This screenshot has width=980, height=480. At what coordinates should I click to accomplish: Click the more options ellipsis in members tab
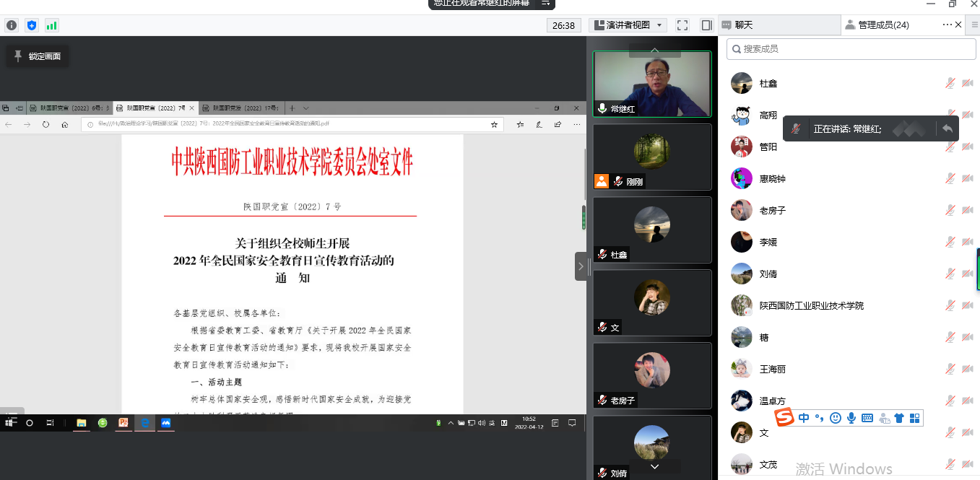point(948,25)
